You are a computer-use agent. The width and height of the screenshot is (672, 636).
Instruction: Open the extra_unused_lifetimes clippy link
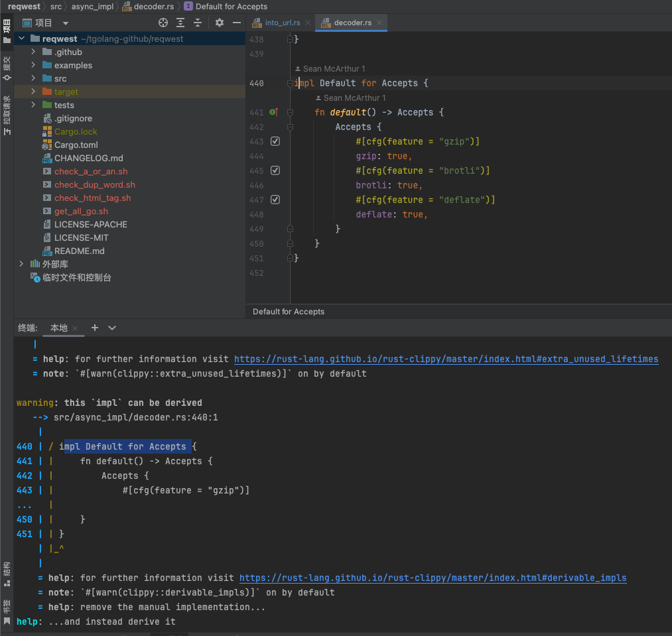[446, 359]
